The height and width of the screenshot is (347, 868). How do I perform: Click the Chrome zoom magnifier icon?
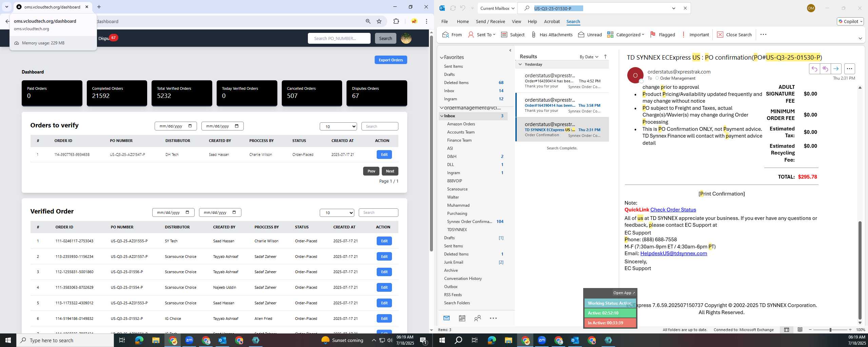tap(368, 21)
